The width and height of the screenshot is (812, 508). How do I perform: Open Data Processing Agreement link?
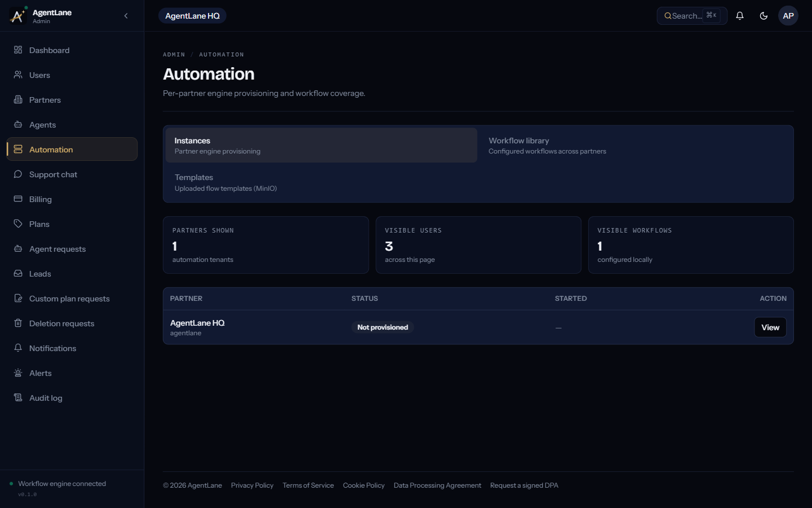click(437, 485)
